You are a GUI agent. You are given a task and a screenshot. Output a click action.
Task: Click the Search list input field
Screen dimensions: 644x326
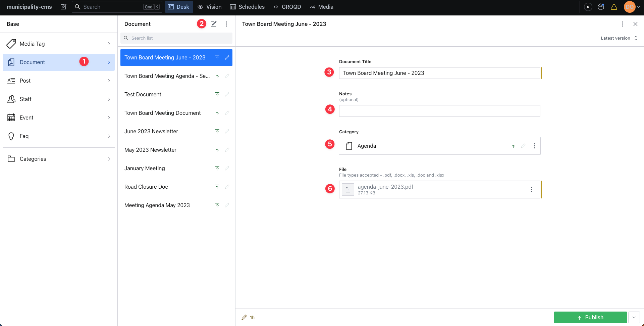click(x=176, y=38)
